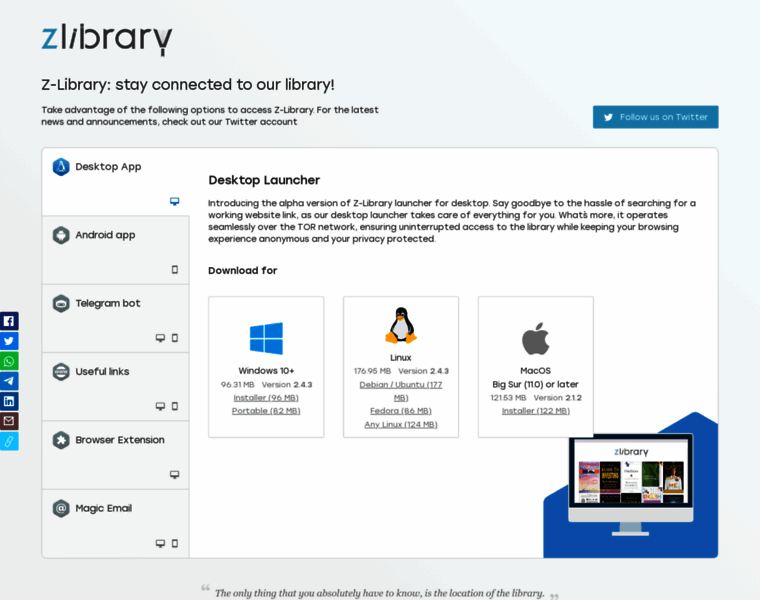This screenshot has width=760, height=600.
Task: Click the Windows 10+ label
Action: (x=266, y=370)
